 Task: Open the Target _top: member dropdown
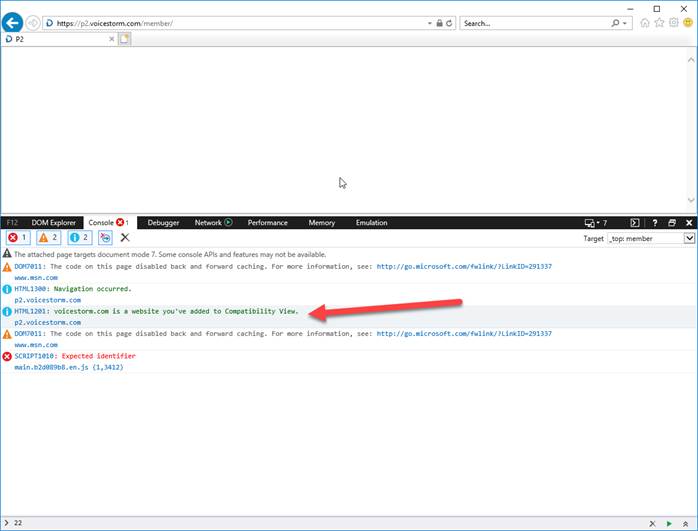(x=651, y=239)
